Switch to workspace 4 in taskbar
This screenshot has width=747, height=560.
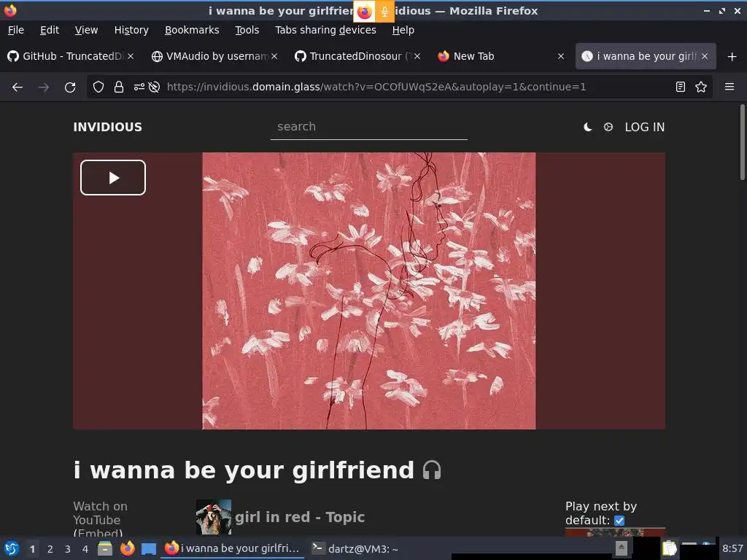point(85,549)
